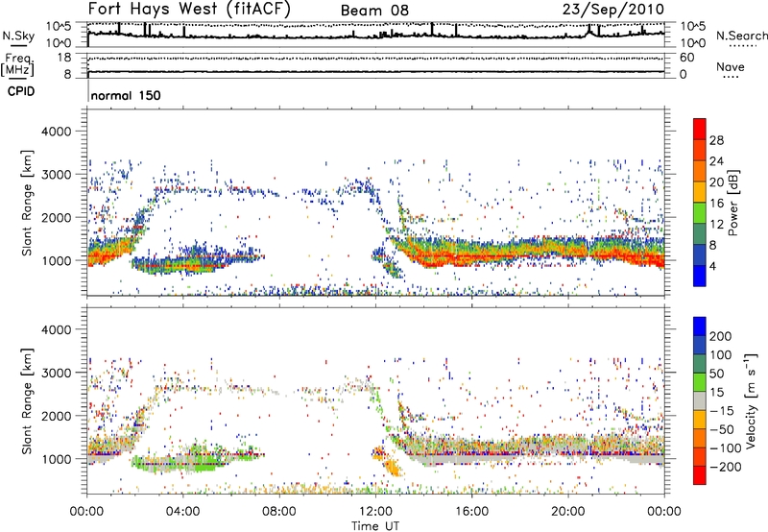
Task: Click the "04:00" time axis label
Action: (x=183, y=512)
